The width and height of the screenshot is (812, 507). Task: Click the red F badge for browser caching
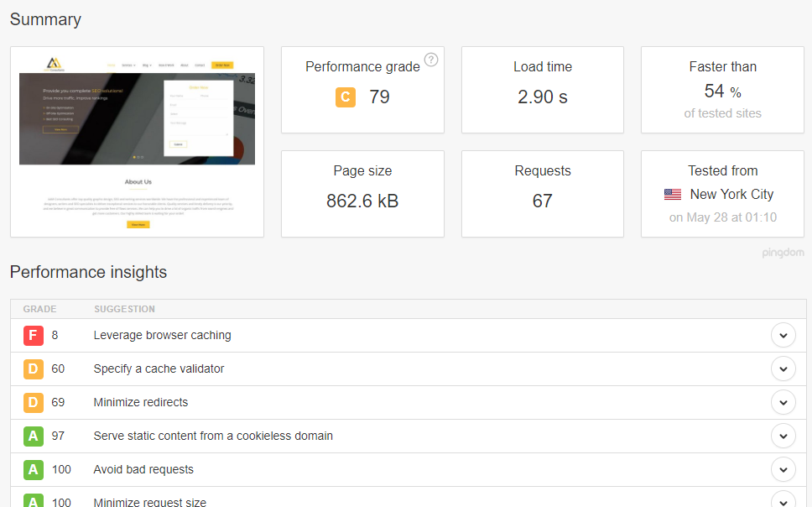(x=33, y=335)
